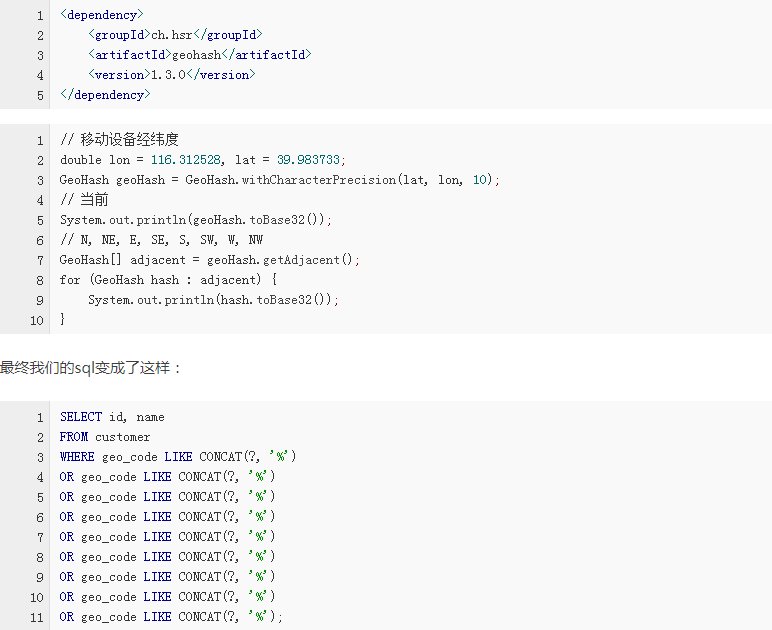The image size is (772, 630).
Task: Click the '// N, NE, E, SE' comment
Action: tap(161, 240)
